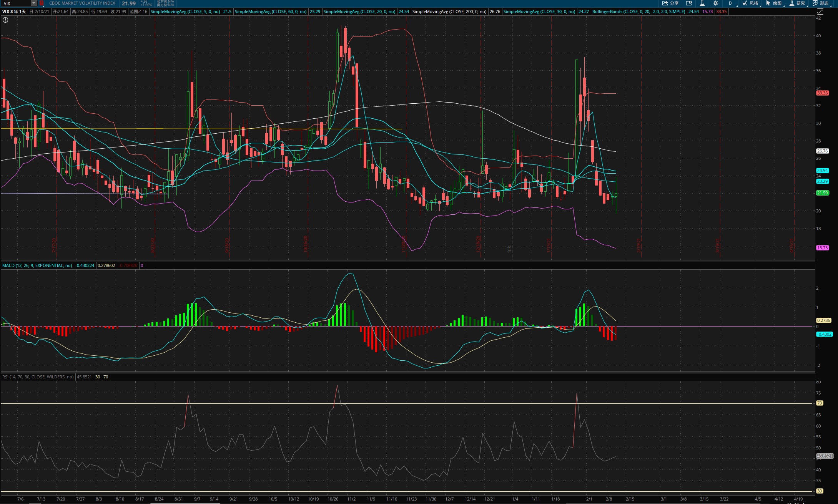Open the Style (风格) menu
The height and width of the screenshot is (504, 838).
click(x=750, y=3)
